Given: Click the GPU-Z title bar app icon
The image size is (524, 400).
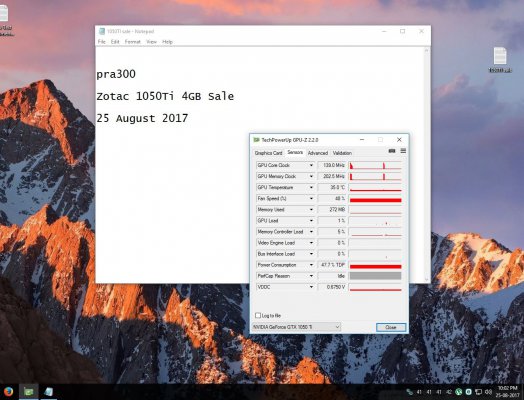Looking at the screenshot, I should pyautogui.click(x=256, y=140).
